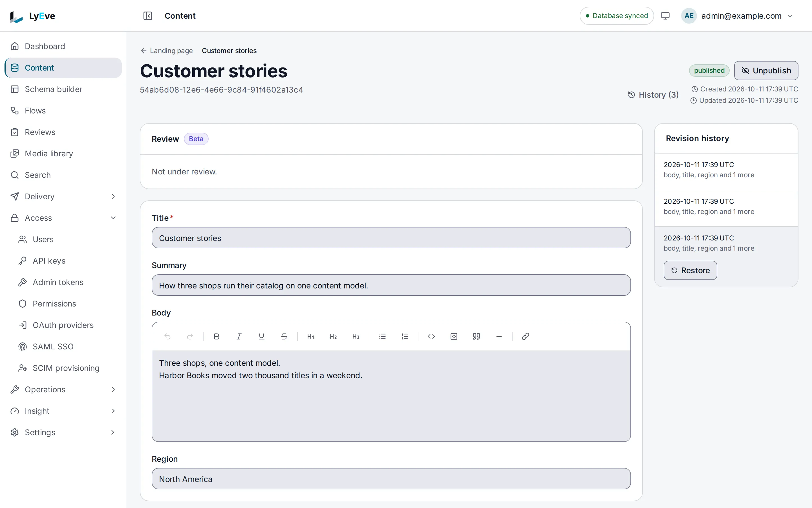Insert a numbered list

coord(405,336)
